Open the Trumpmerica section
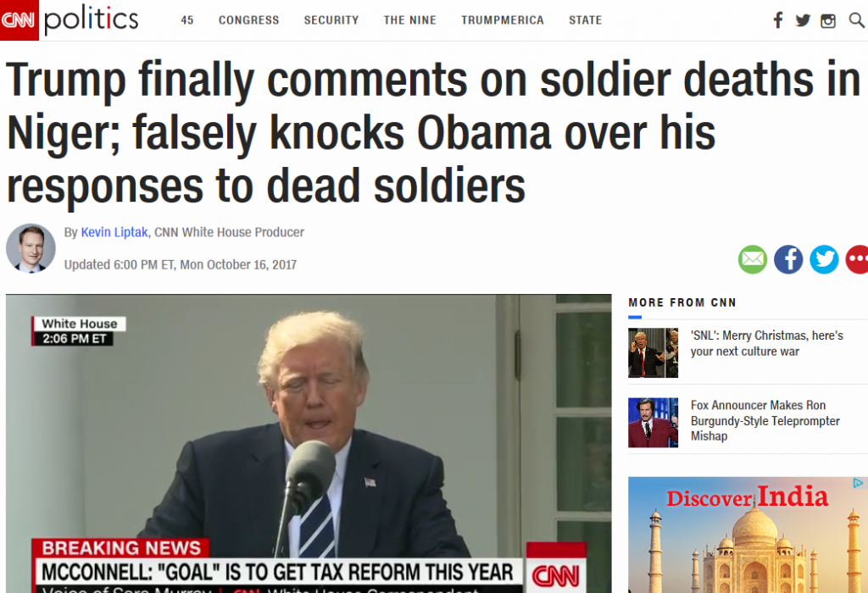Image resolution: width=868 pixels, height=593 pixels. [x=503, y=20]
